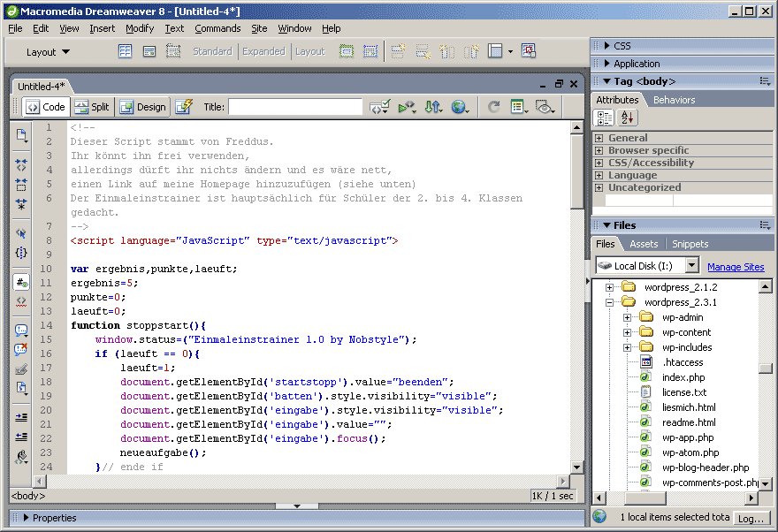Open the Commands menu

[217, 28]
